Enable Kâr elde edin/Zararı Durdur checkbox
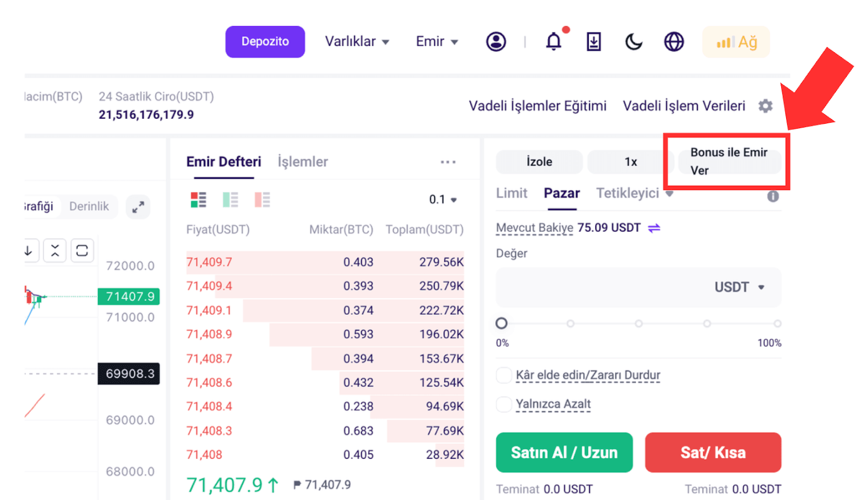 coord(504,375)
